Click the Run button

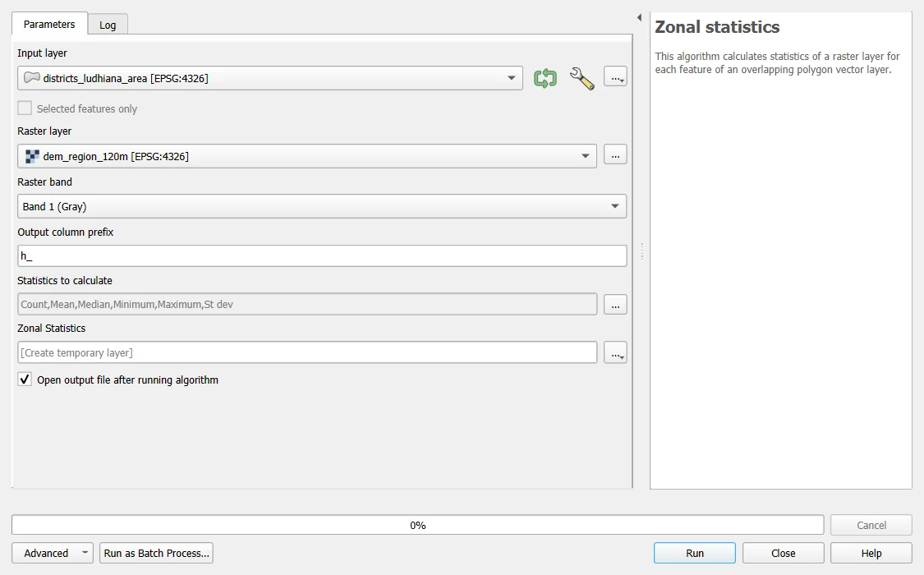click(694, 553)
